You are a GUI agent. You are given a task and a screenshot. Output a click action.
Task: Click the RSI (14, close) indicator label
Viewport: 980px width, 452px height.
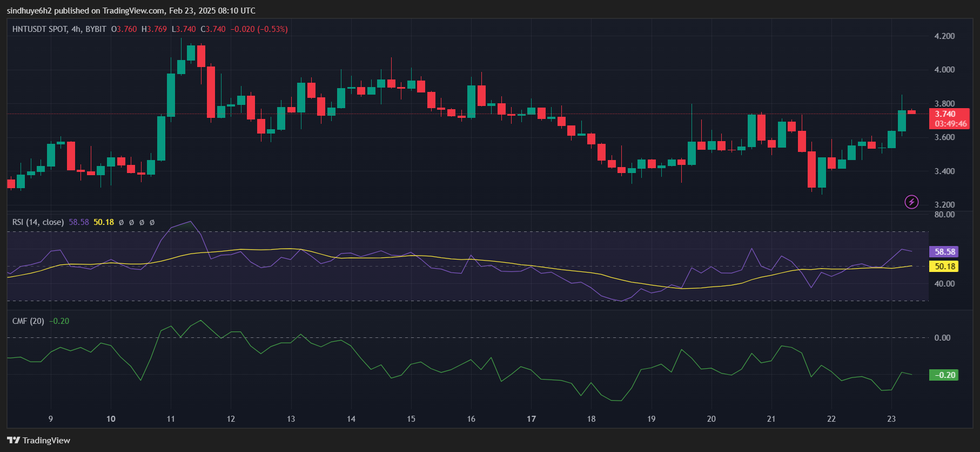pyautogui.click(x=38, y=222)
